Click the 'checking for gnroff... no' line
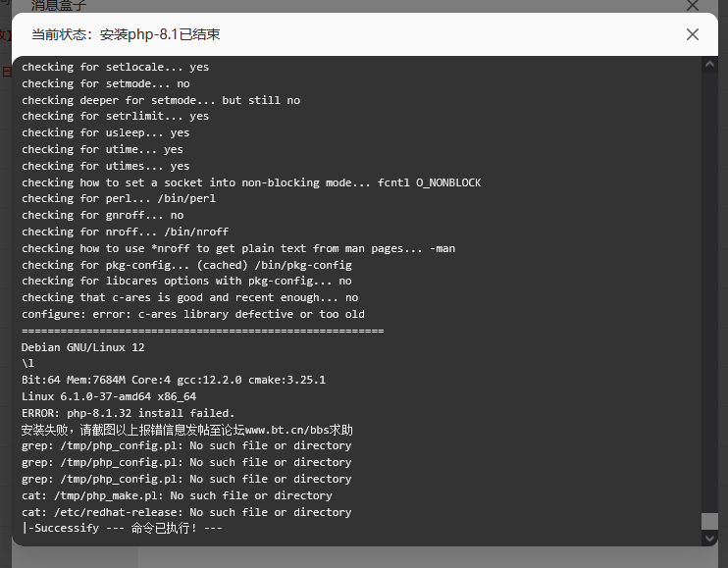This screenshot has height=568, width=728. click(x=103, y=215)
